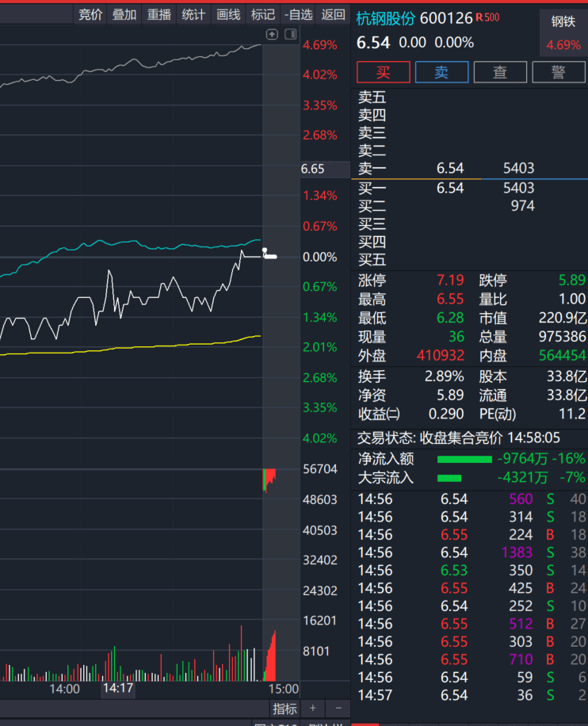Click the 查 query button
The image size is (588, 726).
[500, 72]
